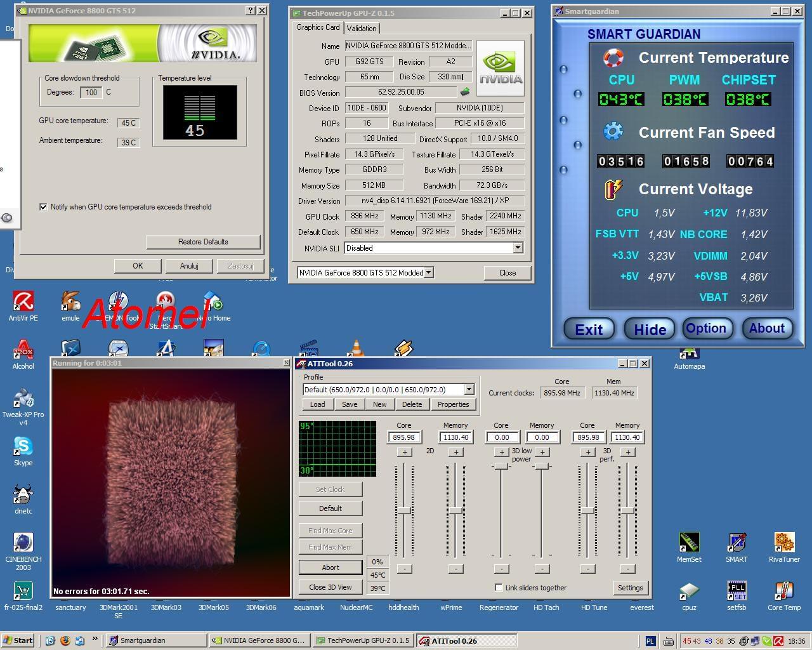This screenshot has height=650, width=812.
Task: Click the AntiVir umbrella tray icon
Action: pyautogui.click(x=778, y=641)
